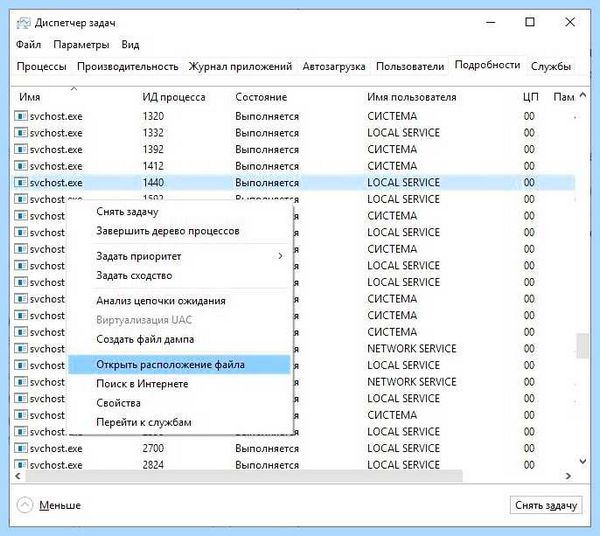Click svchost.exe icon for PID 1412
Image resolution: width=600 pixels, height=536 pixels.
coord(21,166)
